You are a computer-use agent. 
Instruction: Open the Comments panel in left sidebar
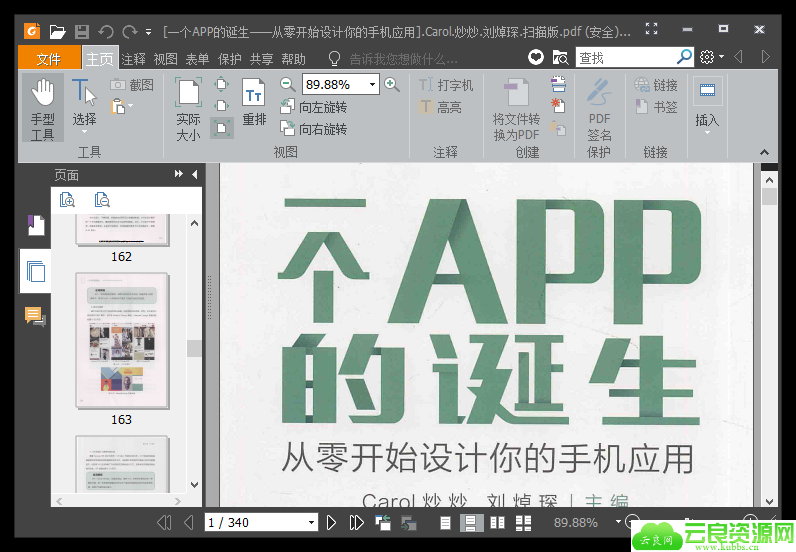pyautogui.click(x=35, y=316)
